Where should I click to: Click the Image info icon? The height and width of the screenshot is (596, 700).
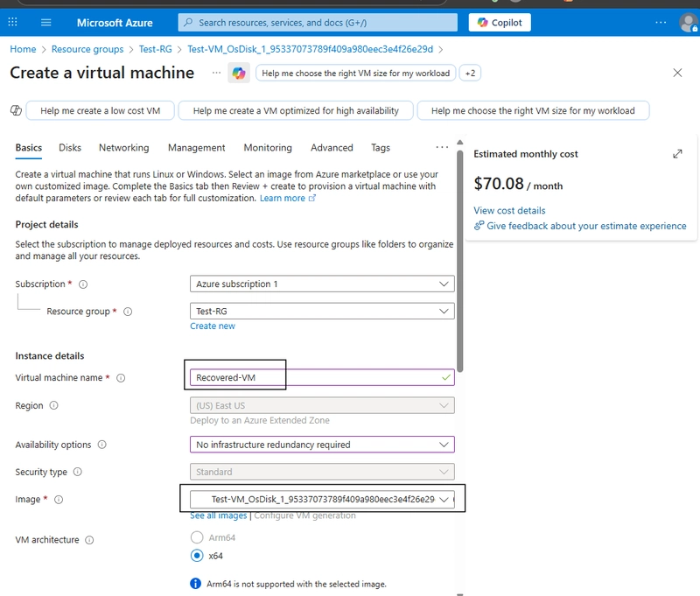(x=59, y=500)
